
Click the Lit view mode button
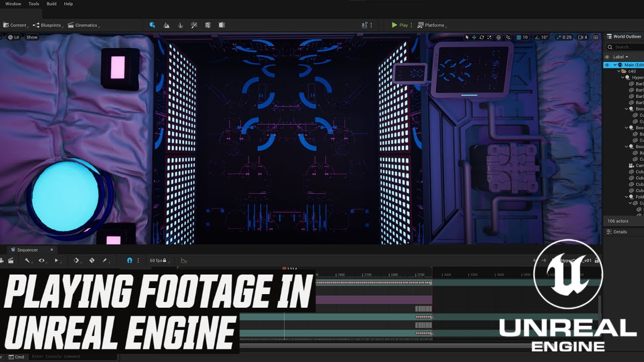[13, 37]
